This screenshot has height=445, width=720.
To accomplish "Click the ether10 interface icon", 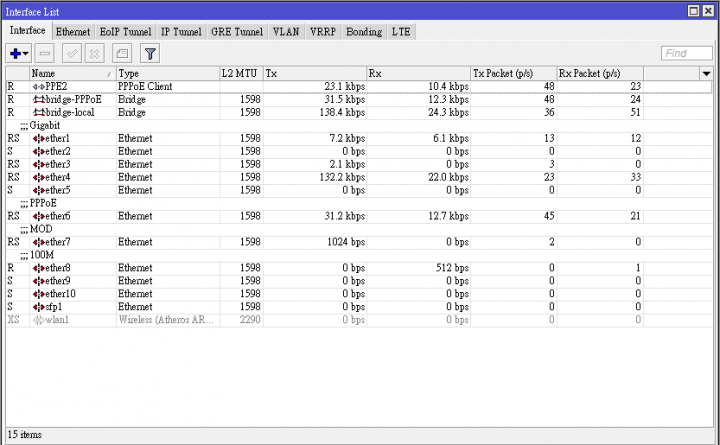I will click(39, 293).
